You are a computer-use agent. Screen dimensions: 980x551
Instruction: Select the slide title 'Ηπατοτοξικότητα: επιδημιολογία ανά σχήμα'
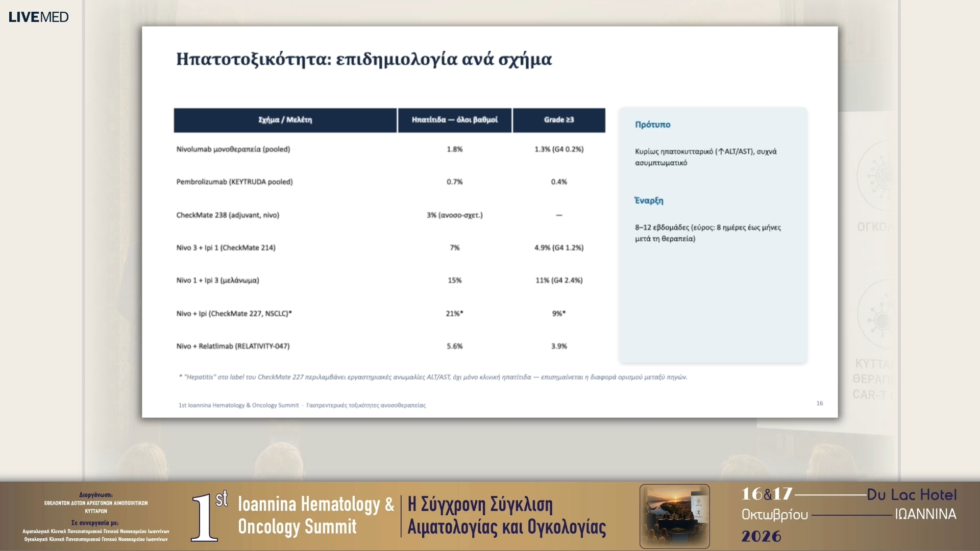(364, 59)
